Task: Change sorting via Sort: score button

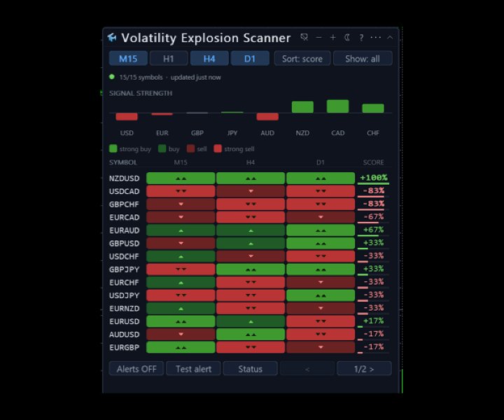Action: 302,59
